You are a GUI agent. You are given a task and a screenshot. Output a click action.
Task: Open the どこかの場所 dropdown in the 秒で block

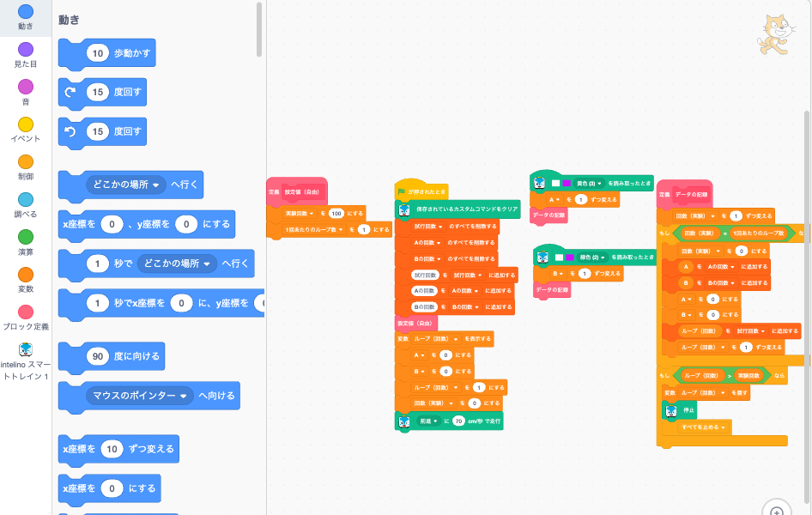tap(177, 264)
